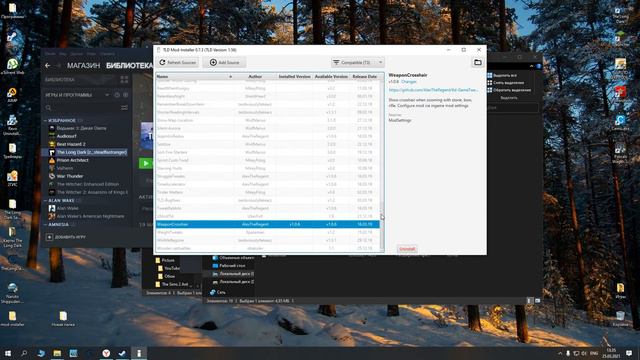Select Prison Architect in the Steam library
Viewport: 640px width, 360px height.
point(73,160)
